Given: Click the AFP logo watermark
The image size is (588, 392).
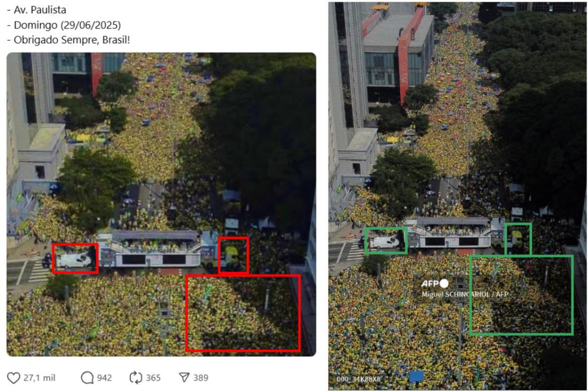Looking at the screenshot, I should (430, 283).
